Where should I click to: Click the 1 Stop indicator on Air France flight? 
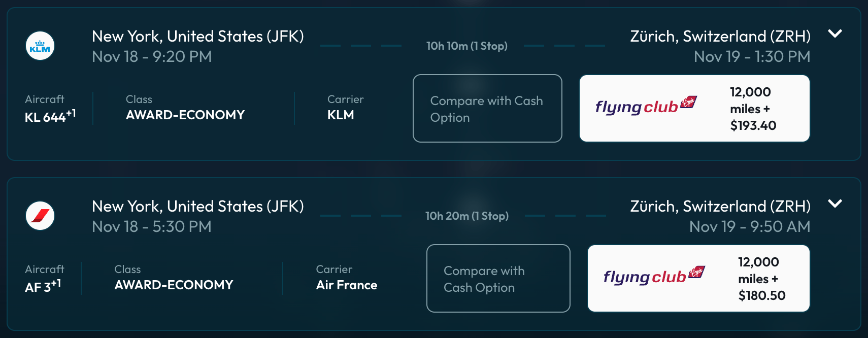click(x=467, y=216)
